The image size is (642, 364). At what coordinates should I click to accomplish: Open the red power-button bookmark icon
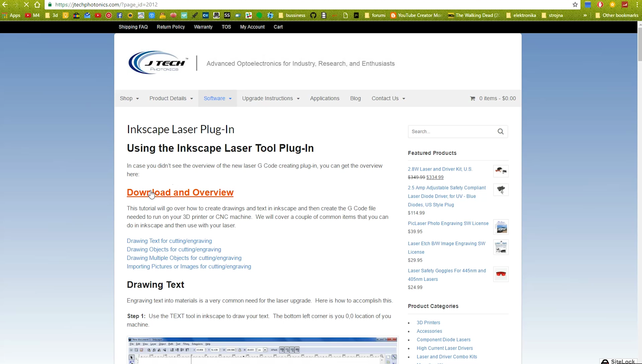(x=109, y=15)
